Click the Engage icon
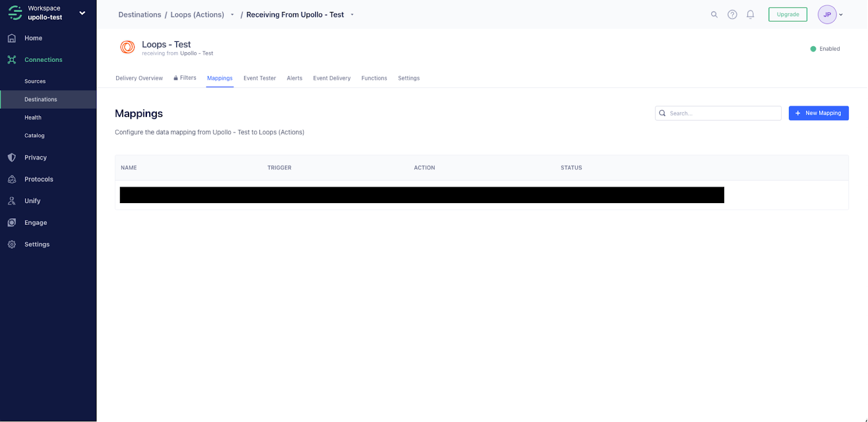The image size is (868, 422). click(12, 223)
